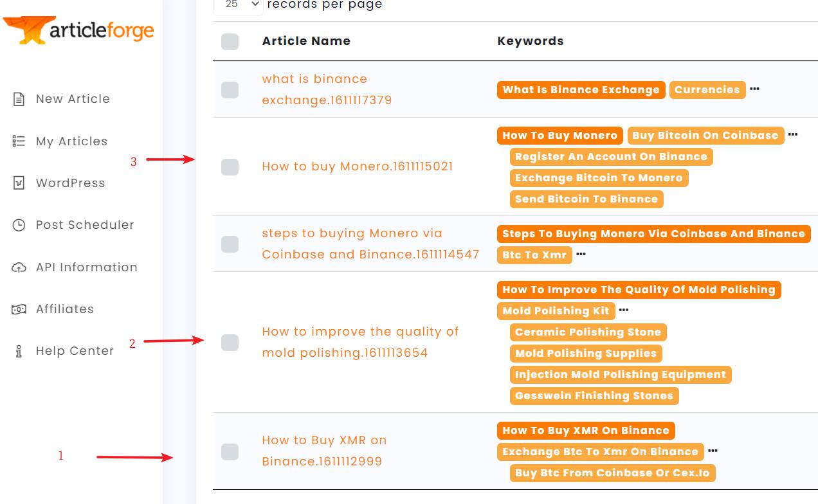Open article 'what is binance exchange.1611117379'
The height and width of the screenshot is (504, 818).
(x=327, y=89)
